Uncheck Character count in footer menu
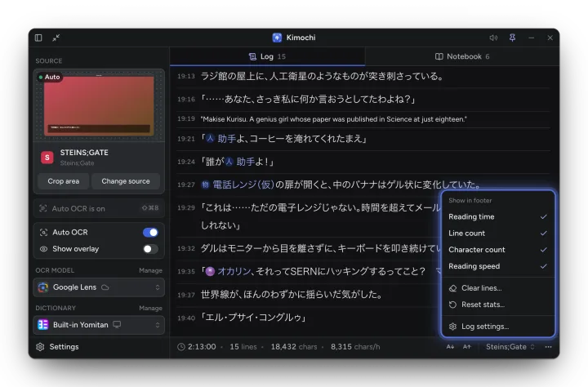This screenshot has height=387, width=588. pos(497,250)
